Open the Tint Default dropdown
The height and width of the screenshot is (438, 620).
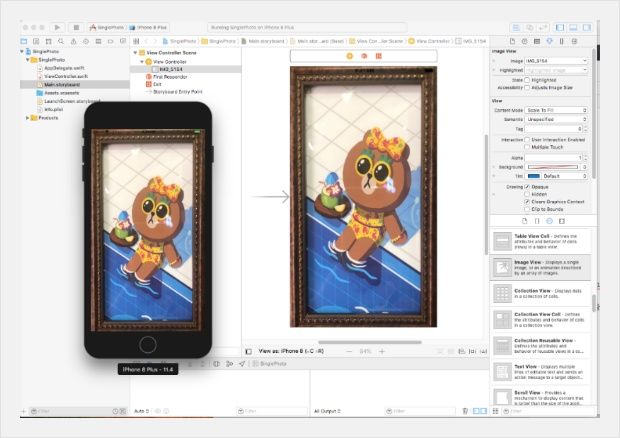click(x=565, y=176)
